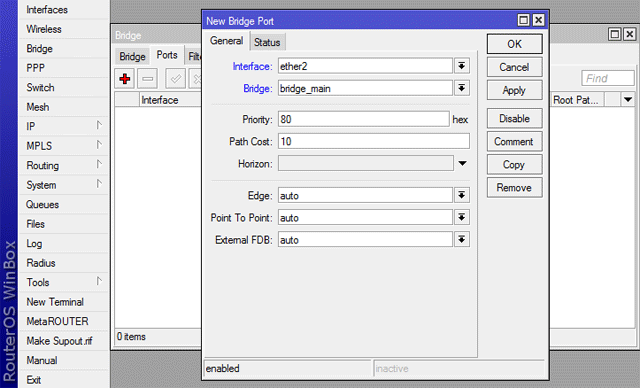Confirm with the OK button
The image size is (640, 388).
[514, 44]
